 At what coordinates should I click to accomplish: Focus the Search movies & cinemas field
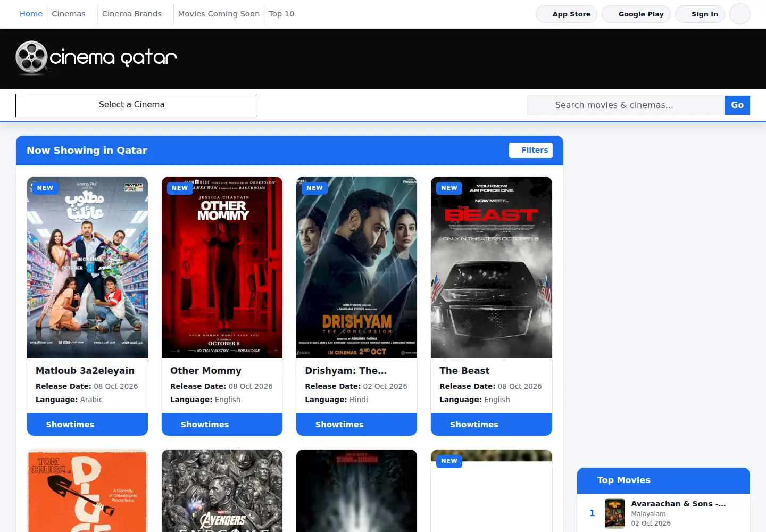(x=626, y=105)
